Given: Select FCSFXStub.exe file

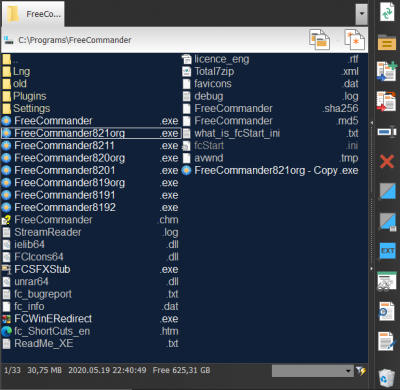Looking at the screenshot, I should (91, 269).
